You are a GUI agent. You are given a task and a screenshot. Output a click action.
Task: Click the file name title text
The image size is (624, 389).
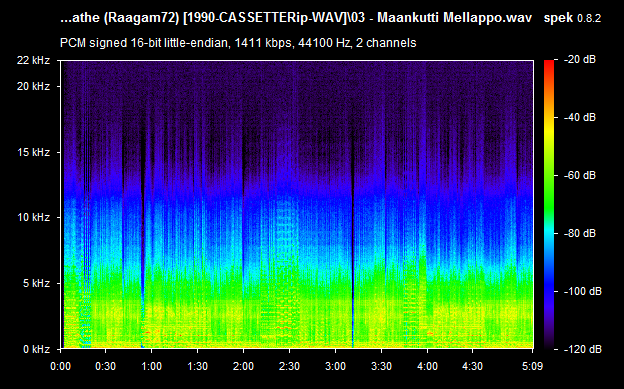click(296, 18)
